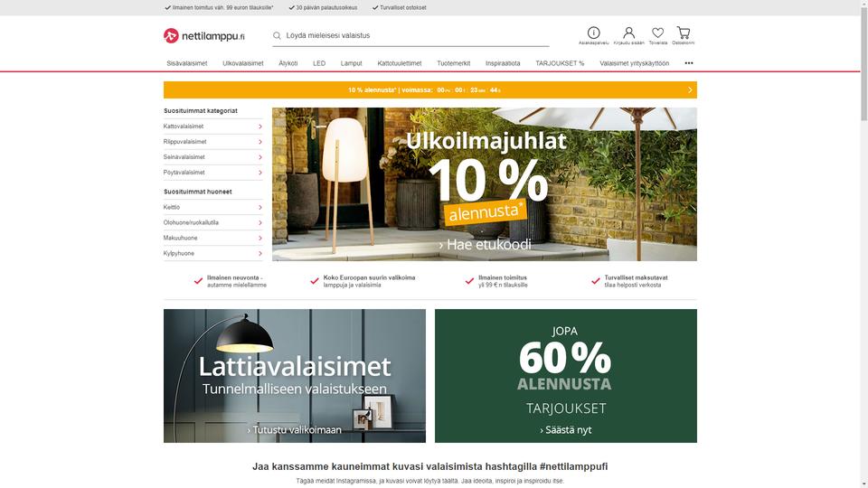Open the Ostoskori shopping cart icon
This screenshot has height=488, width=868.
click(684, 33)
